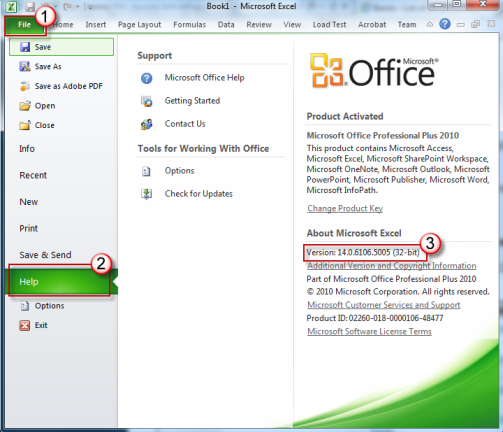
Task: Open the File tab
Action: pyautogui.click(x=24, y=25)
